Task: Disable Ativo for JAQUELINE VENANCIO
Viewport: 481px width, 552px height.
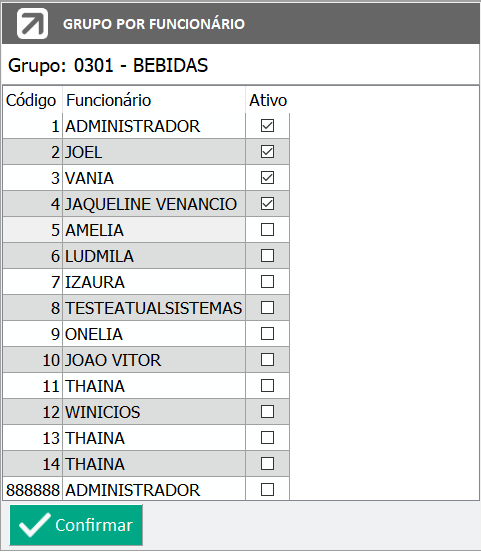Action: (x=267, y=204)
